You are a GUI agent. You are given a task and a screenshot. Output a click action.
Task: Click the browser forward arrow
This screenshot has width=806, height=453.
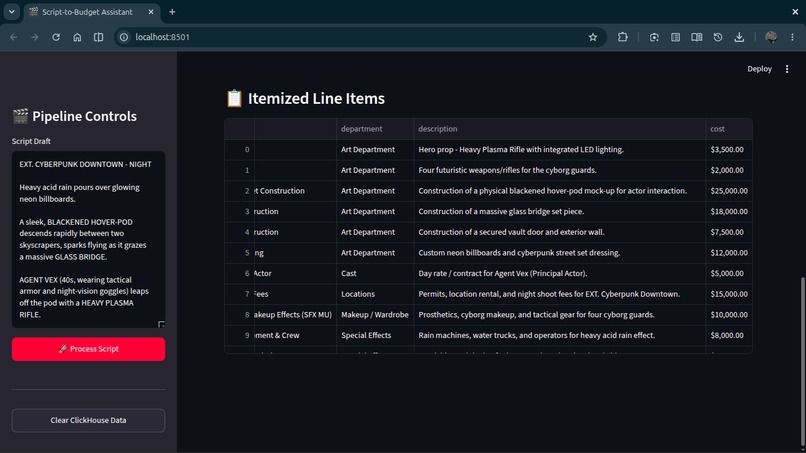pyautogui.click(x=34, y=37)
